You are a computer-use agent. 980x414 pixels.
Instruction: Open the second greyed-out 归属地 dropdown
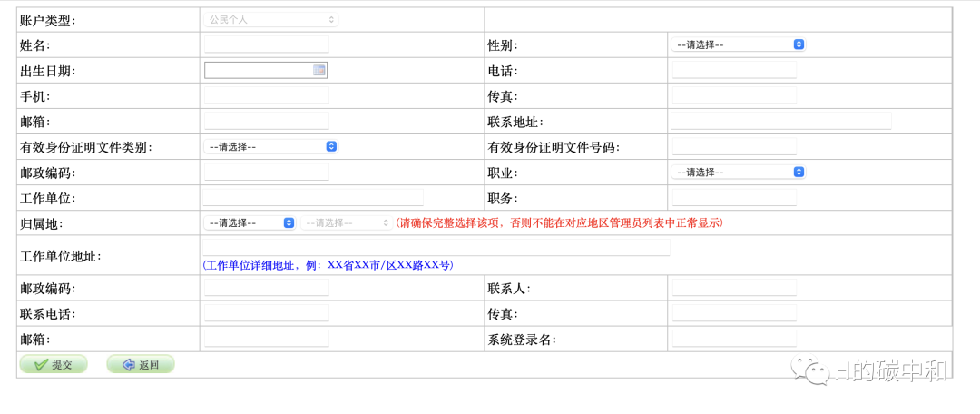point(347,222)
